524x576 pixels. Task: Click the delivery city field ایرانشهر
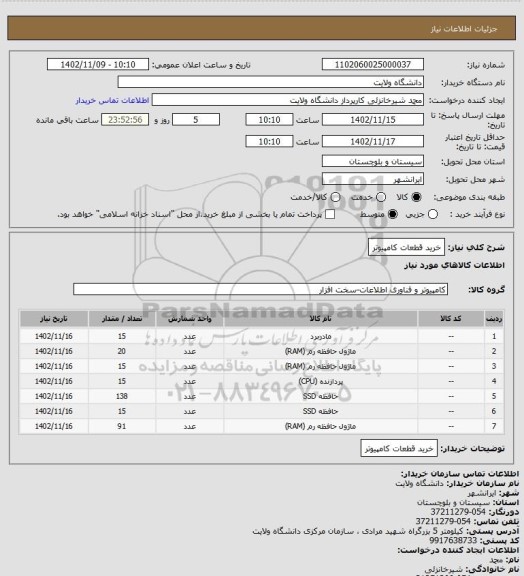click(x=373, y=179)
